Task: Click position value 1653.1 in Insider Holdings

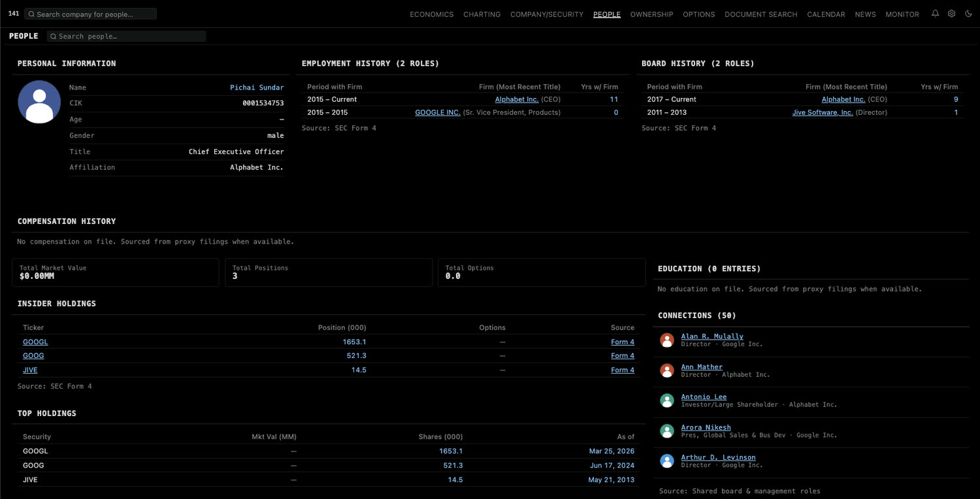Action: [x=354, y=342]
